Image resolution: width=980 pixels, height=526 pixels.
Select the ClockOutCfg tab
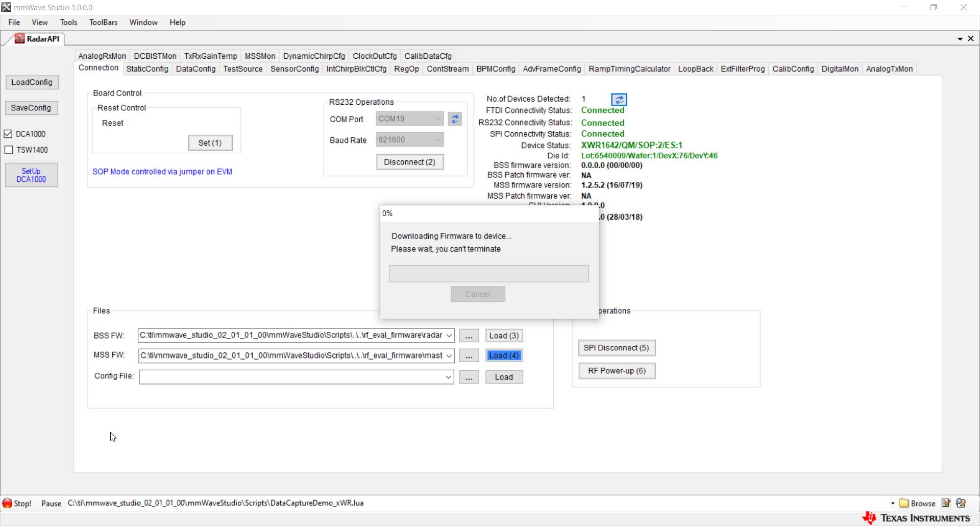click(x=375, y=56)
